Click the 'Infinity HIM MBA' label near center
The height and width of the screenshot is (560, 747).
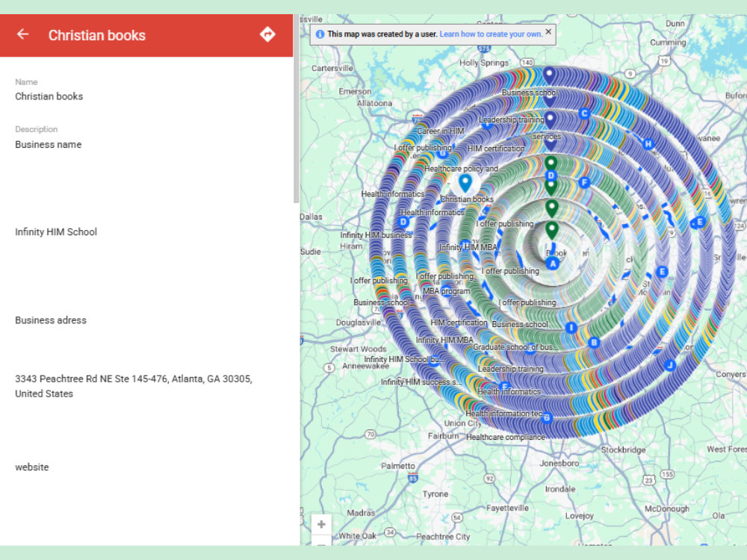tap(468, 247)
